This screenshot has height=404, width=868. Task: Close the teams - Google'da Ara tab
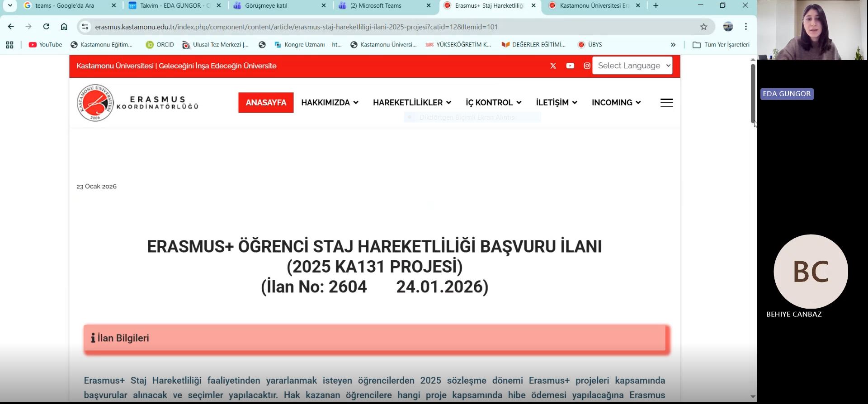point(113,5)
